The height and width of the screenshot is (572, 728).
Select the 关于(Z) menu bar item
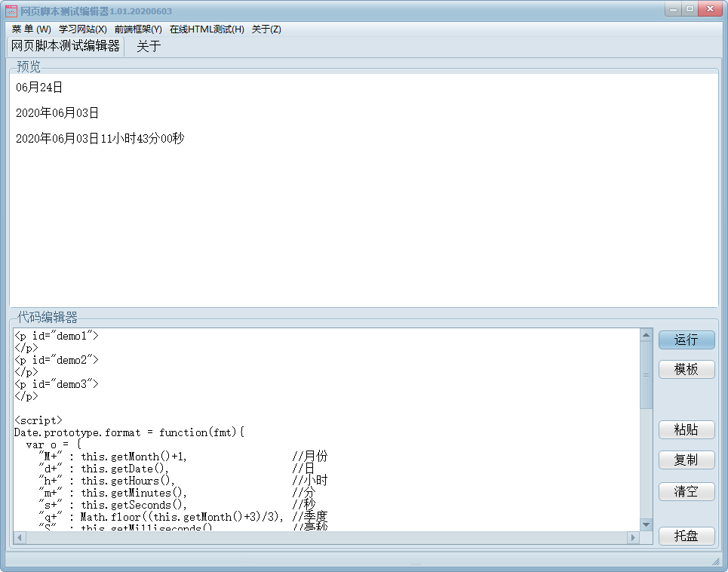tap(266, 29)
